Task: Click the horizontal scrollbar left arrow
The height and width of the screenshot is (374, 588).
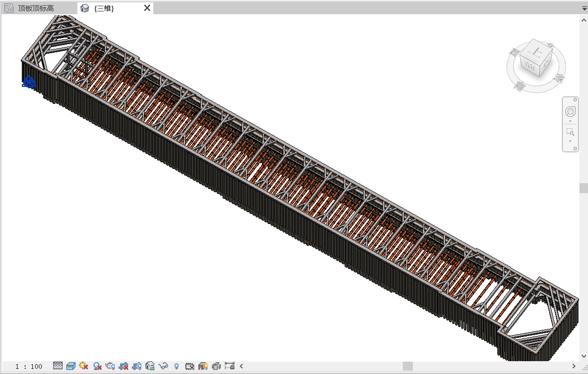Action: 241,366
